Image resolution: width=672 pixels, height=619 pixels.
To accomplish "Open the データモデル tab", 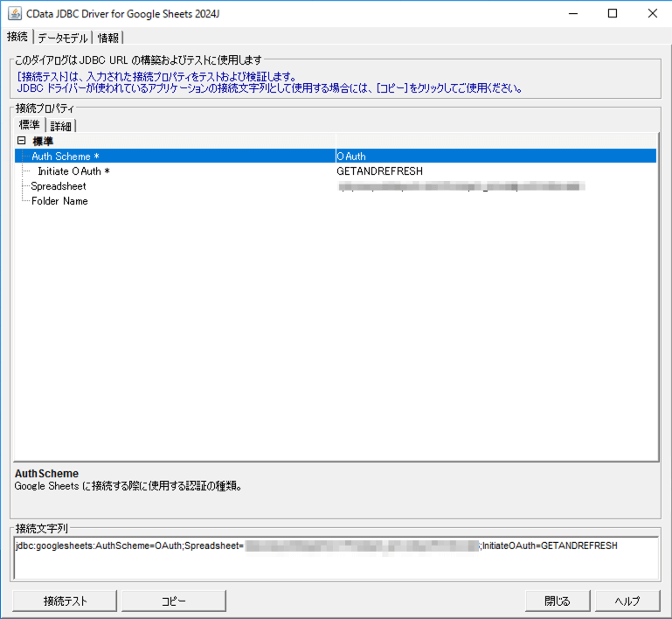I will 63,38.
